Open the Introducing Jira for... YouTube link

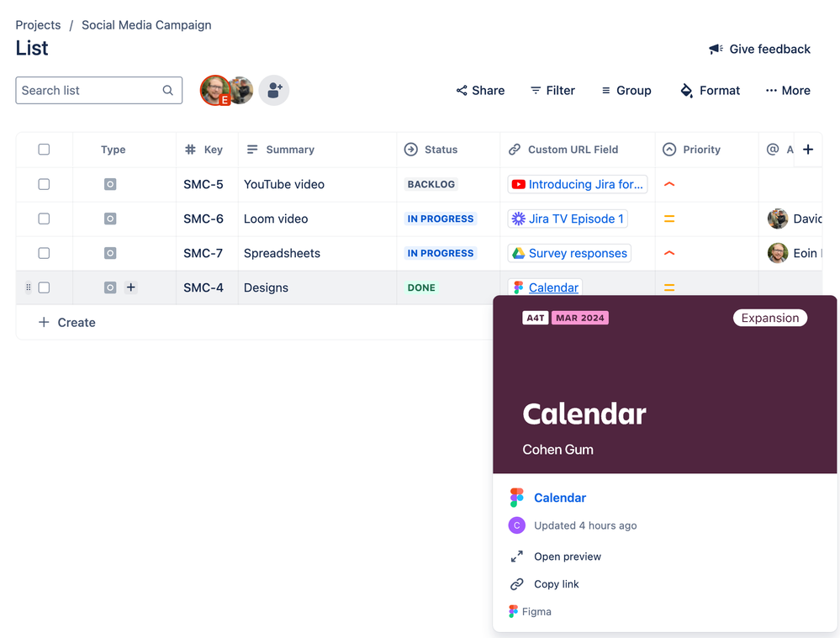click(578, 184)
